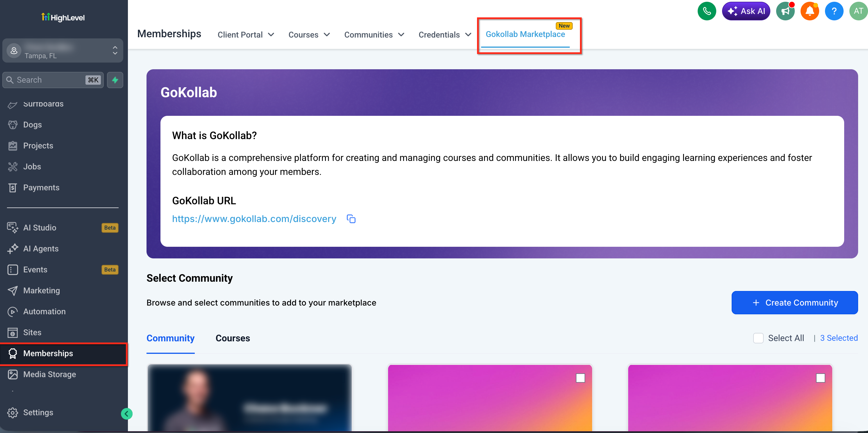Click the AI Agents sparkle icon

12,249
